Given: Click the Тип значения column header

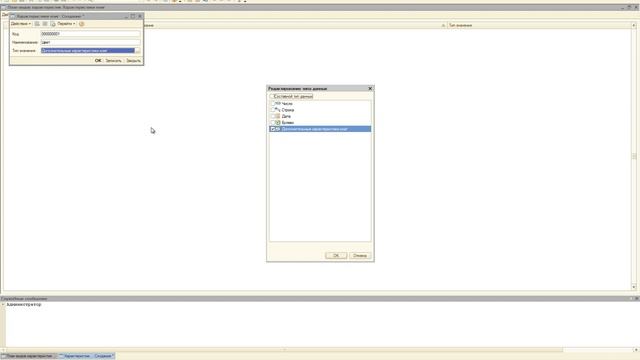Looking at the screenshot, I should [x=460, y=25].
